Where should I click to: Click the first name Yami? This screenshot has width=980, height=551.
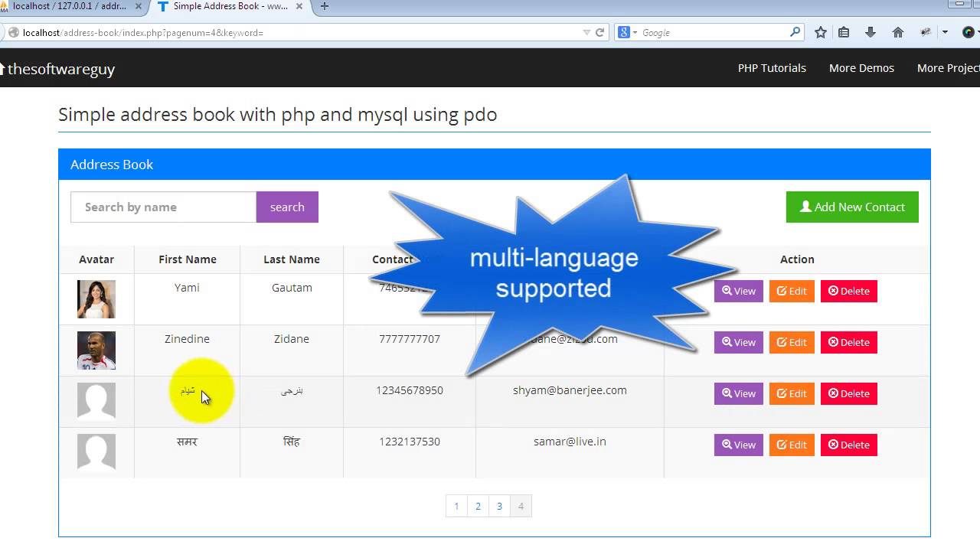pos(187,288)
